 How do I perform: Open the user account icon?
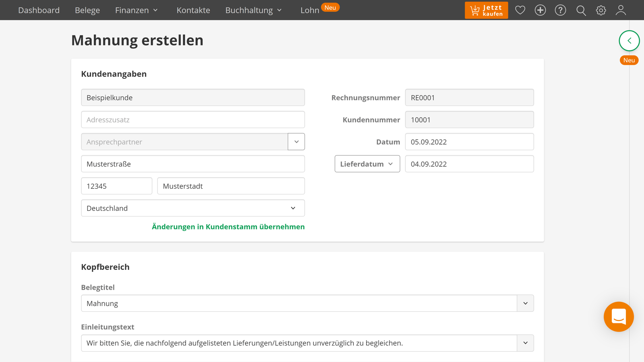tap(621, 10)
